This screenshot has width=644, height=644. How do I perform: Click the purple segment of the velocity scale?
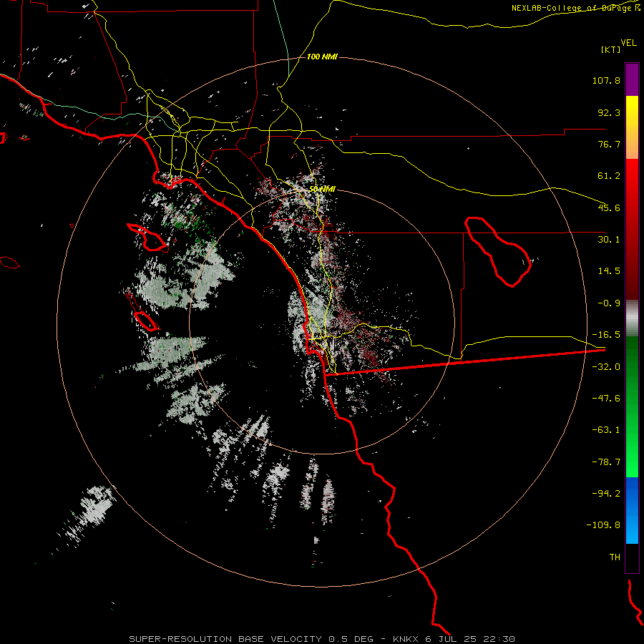point(632,79)
